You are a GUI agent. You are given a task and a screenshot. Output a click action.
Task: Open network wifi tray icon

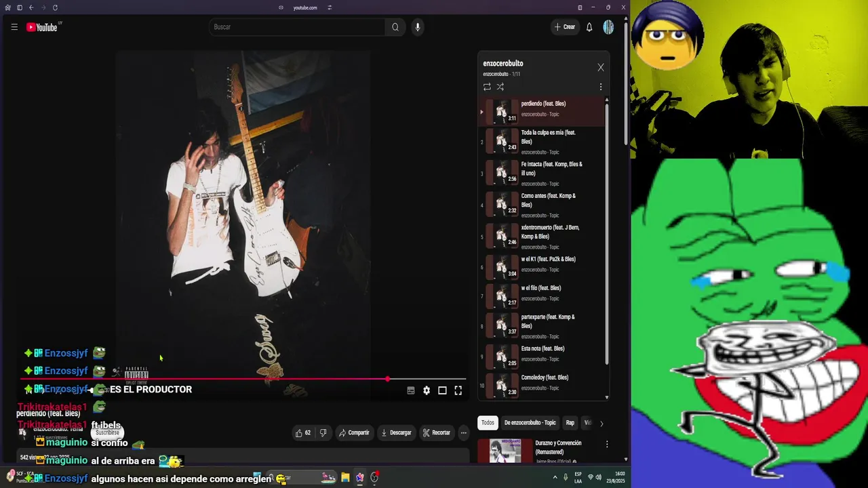point(590,478)
